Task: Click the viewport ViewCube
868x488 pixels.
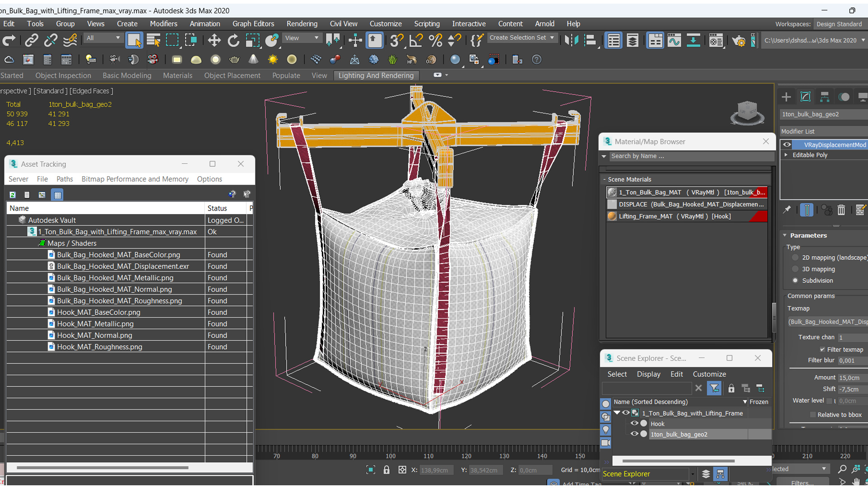Action: [x=747, y=112]
